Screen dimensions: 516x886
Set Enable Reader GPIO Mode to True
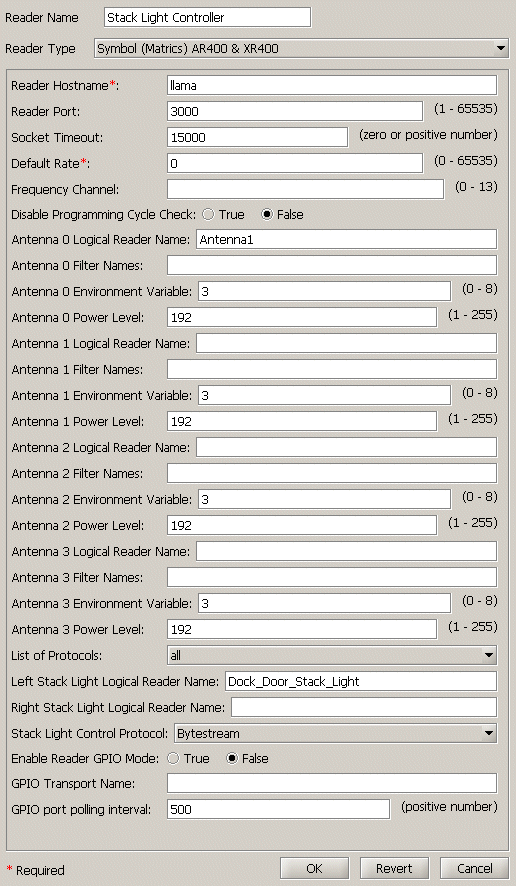point(174,758)
